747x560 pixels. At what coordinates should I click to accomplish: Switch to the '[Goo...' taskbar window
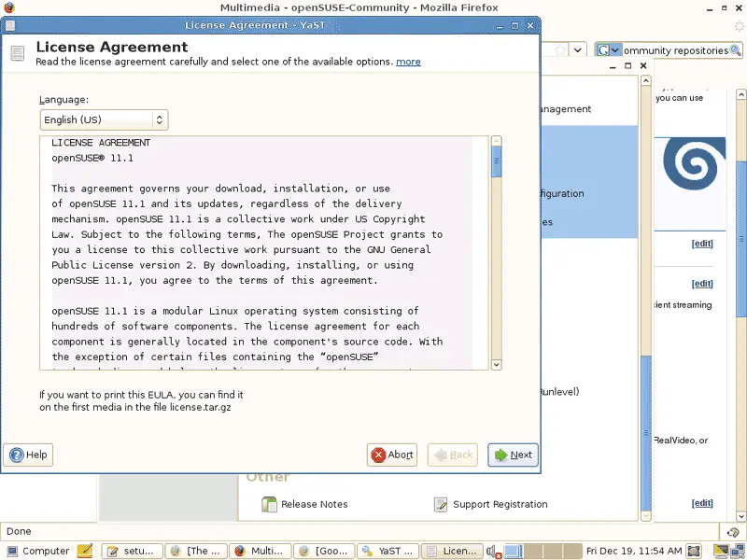324,551
